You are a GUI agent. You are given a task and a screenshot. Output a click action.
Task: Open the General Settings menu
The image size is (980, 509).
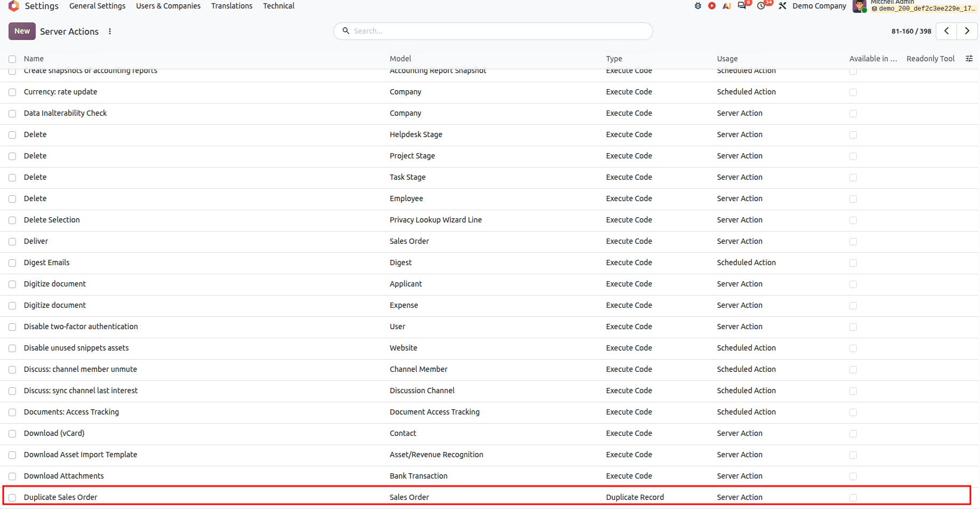click(x=98, y=6)
